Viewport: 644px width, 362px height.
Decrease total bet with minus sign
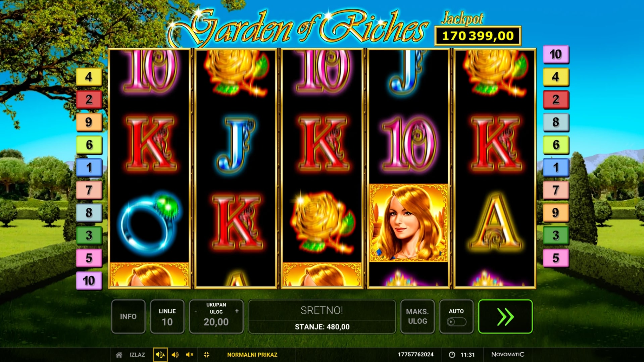tap(196, 311)
